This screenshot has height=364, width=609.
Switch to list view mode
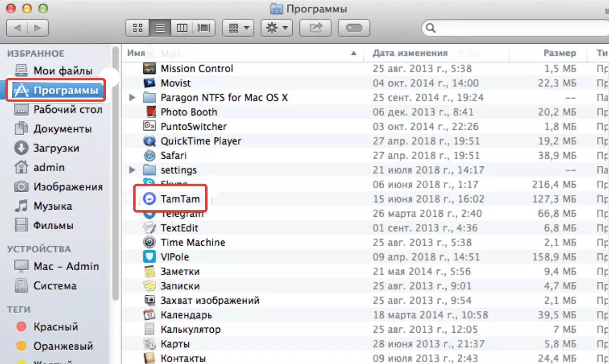tap(160, 28)
